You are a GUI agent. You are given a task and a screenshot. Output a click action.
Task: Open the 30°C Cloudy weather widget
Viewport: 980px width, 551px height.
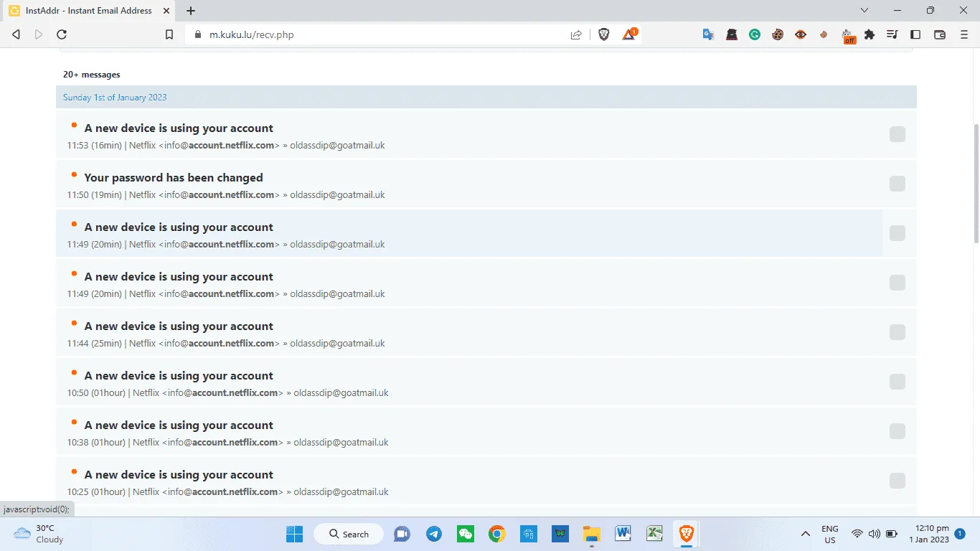pyautogui.click(x=39, y=534)
